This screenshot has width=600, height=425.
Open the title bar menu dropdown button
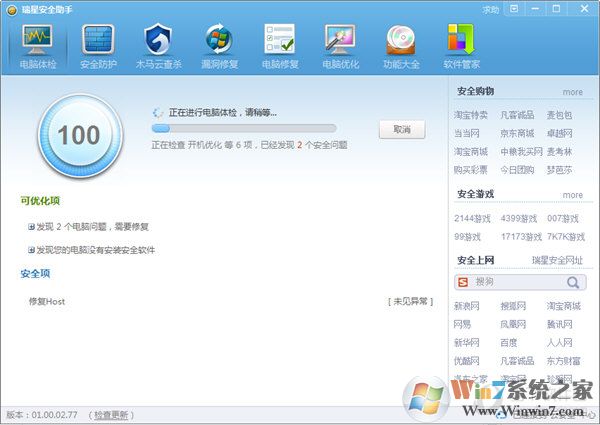coord(515,9)
